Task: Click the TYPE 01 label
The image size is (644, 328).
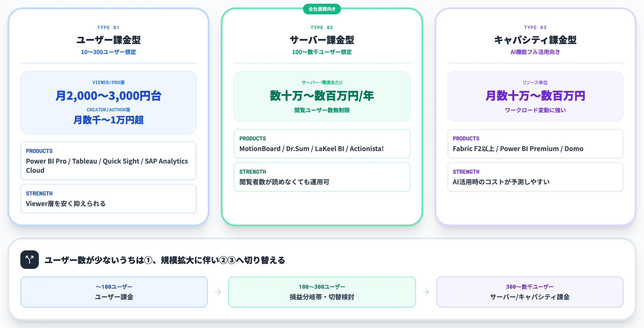Action: [x=108, y=27]
